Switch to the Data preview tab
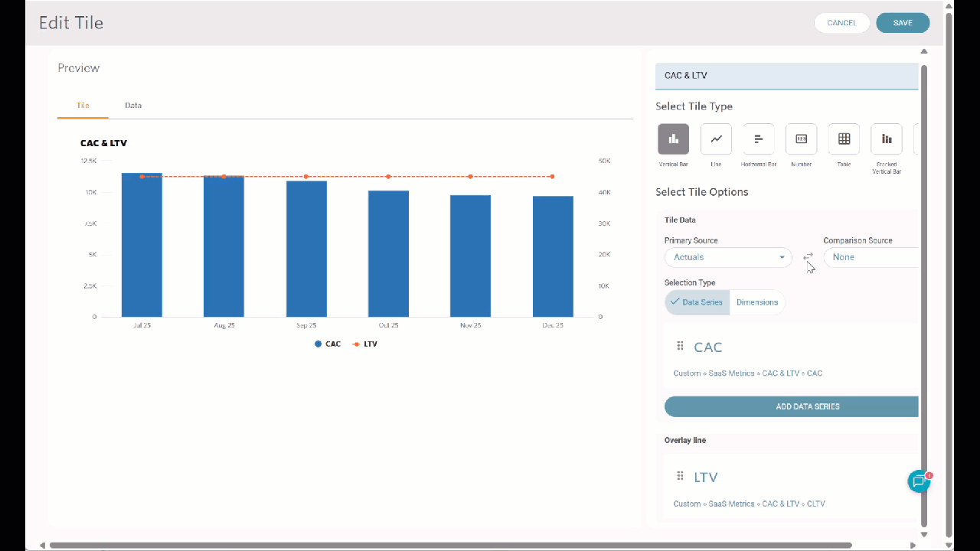 pyautogui.click(x=133, y=106)
